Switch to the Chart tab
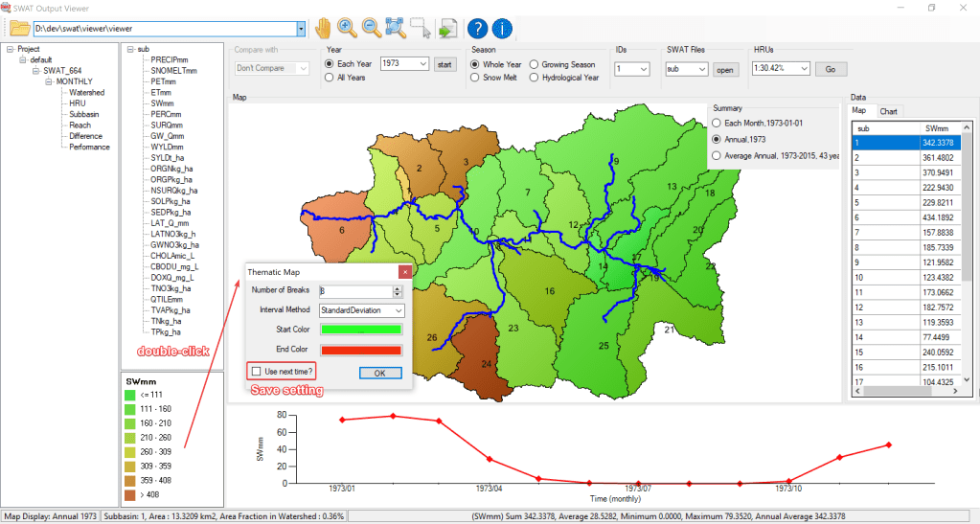The width and height of the screenshot is (980, 524). tap(888, 111)
